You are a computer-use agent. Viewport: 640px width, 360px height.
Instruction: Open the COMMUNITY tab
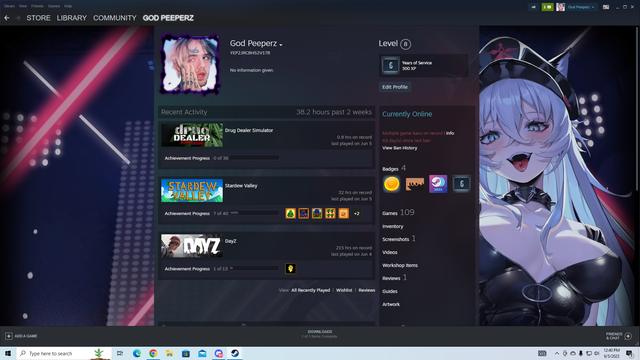click(x=115, y=18)
